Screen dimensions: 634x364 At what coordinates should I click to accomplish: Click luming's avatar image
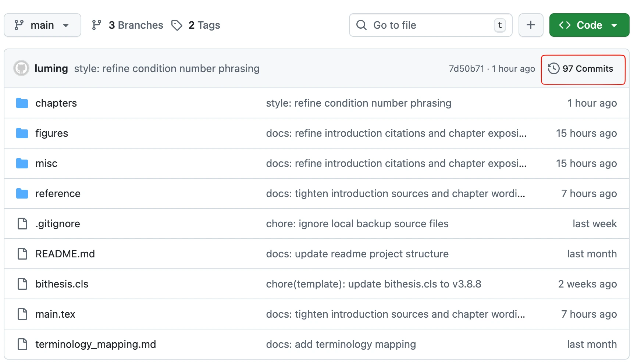21,68
